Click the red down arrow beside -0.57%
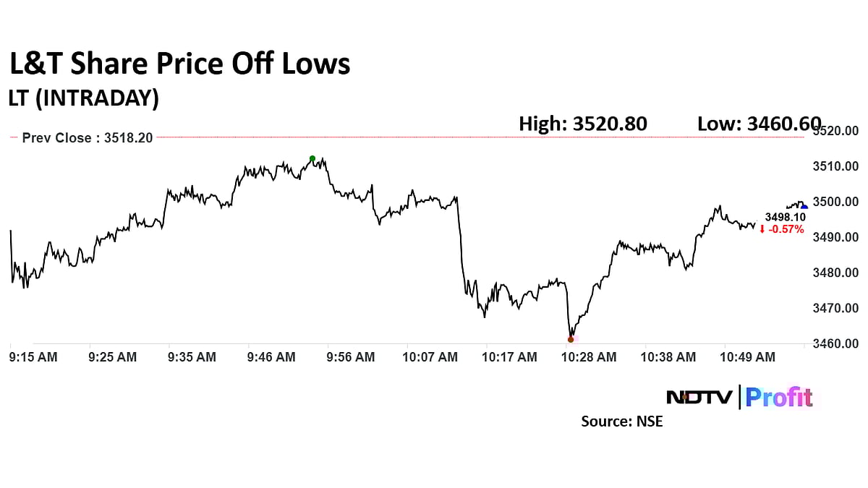The height and width of the screenshot is (488, 868). [762, 229]
